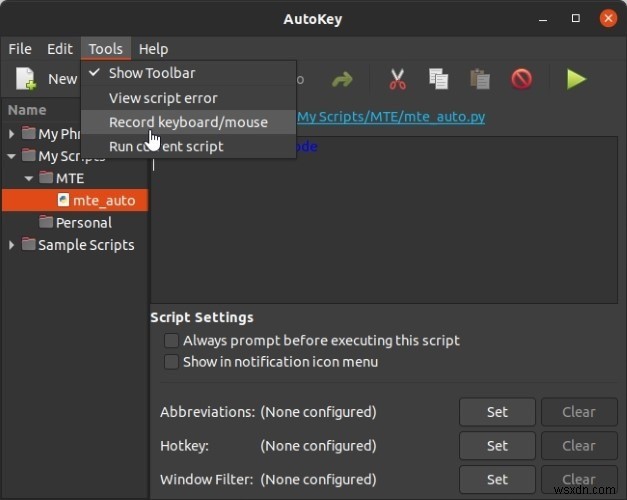Click the Copy icon in the toolbar
Viewport: 627px width, 500px height.
coord(439,79)
